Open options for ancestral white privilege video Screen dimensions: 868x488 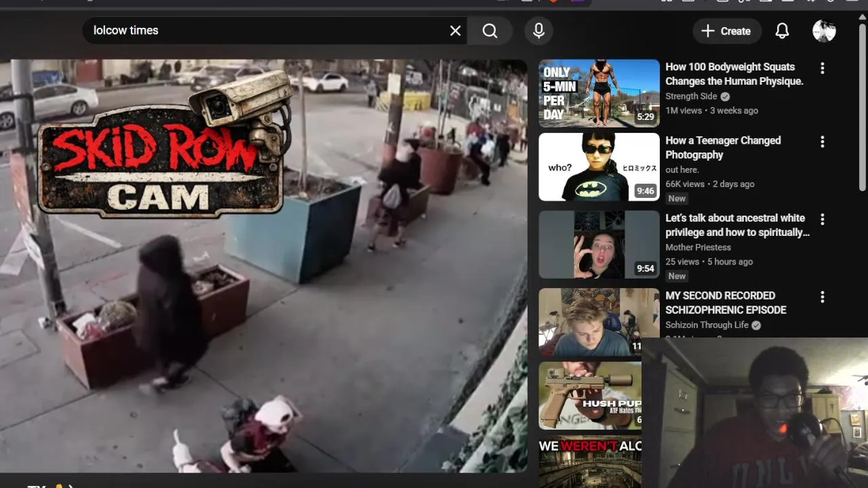click(822, 220)
